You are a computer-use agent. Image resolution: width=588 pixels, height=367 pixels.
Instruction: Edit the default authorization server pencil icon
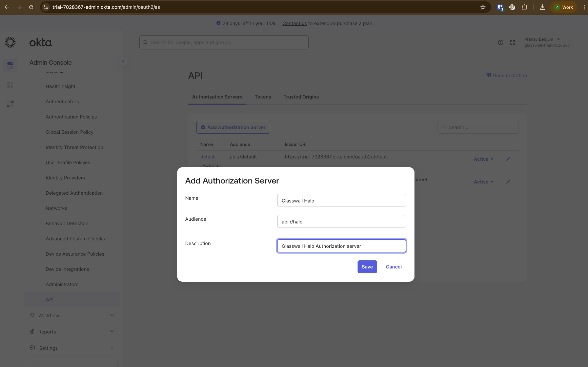(x=508, y=159)
